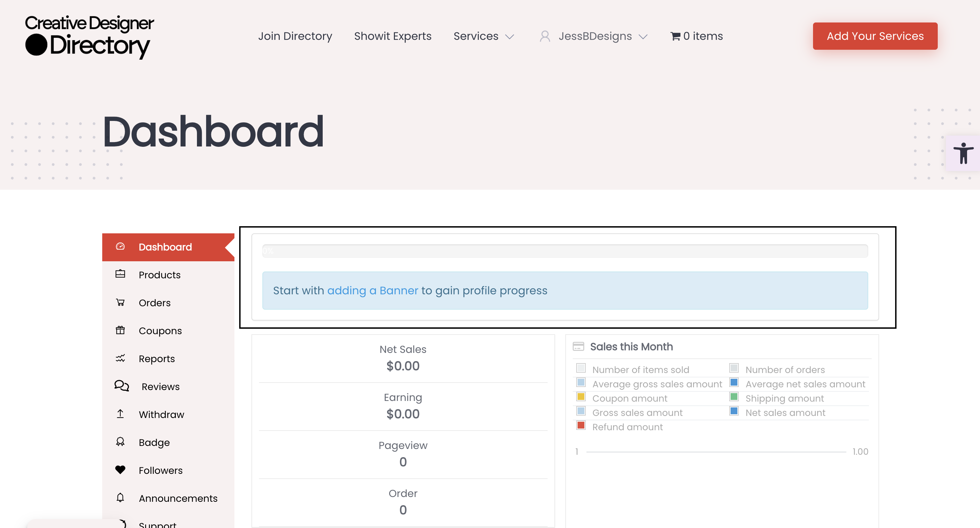Click the user avatar icon
980x528 pixels.
[x=545, y=36]
